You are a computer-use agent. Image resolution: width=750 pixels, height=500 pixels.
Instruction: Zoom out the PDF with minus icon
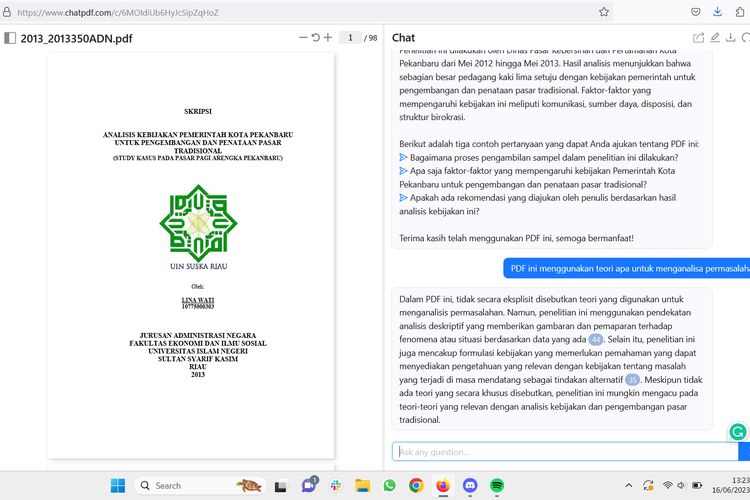304,38
